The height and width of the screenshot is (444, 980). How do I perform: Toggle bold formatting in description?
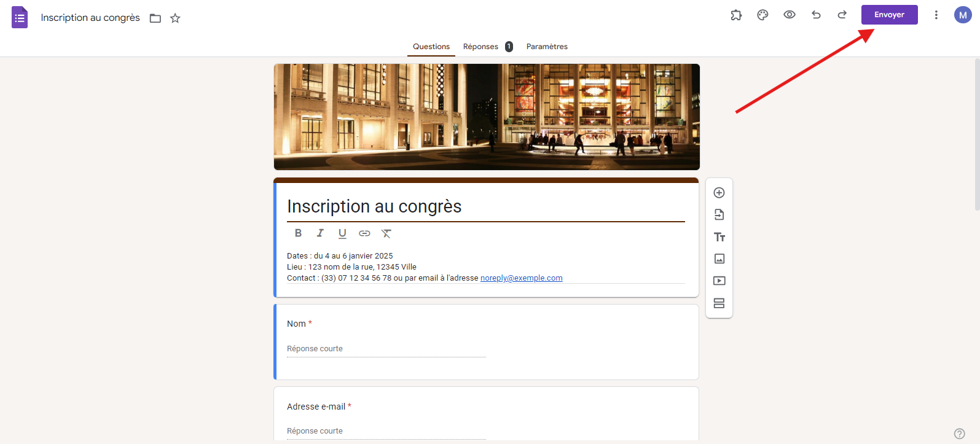298,233
